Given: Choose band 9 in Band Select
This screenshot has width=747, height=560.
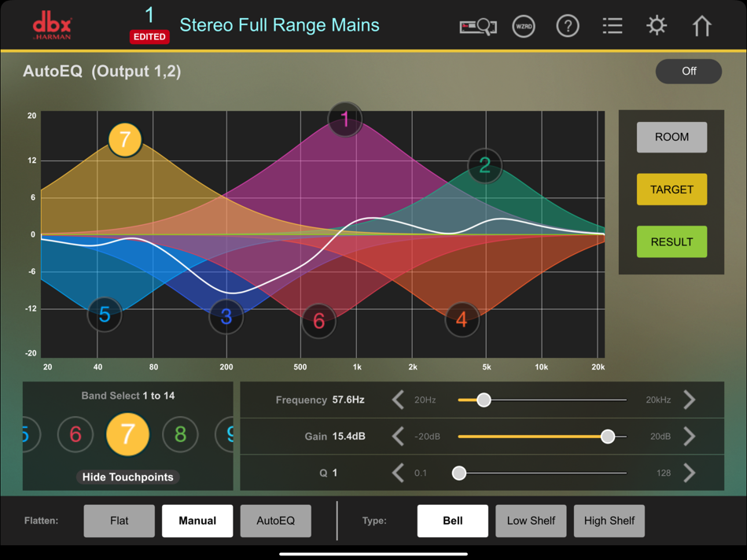Looking at the screenshot, I should [x=225, y=434].
